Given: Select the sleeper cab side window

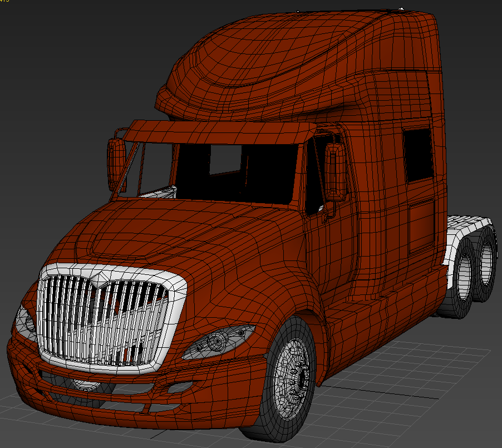Looking at the screenshot, I should (x=419, y=156).
